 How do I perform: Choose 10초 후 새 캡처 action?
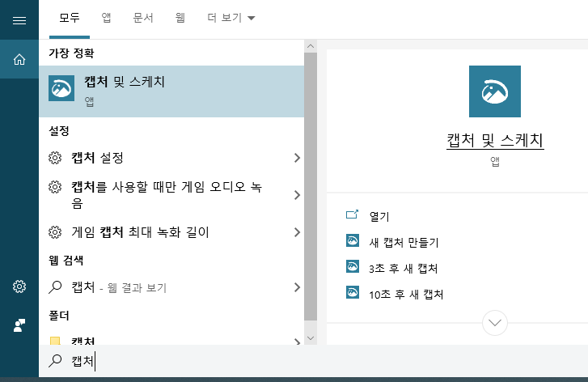(406, 294)
